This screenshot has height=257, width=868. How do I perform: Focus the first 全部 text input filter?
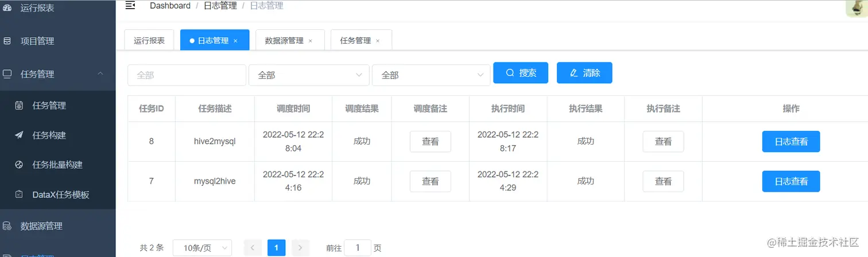click(187, 75)
